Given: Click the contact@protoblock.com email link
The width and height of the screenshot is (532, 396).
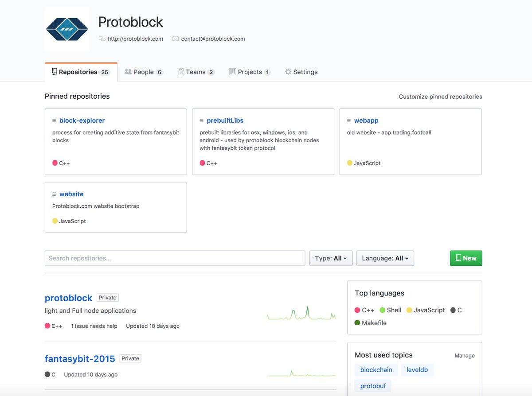Looking at the screenshot, I should pyautogui.click(x=213, y=39).
